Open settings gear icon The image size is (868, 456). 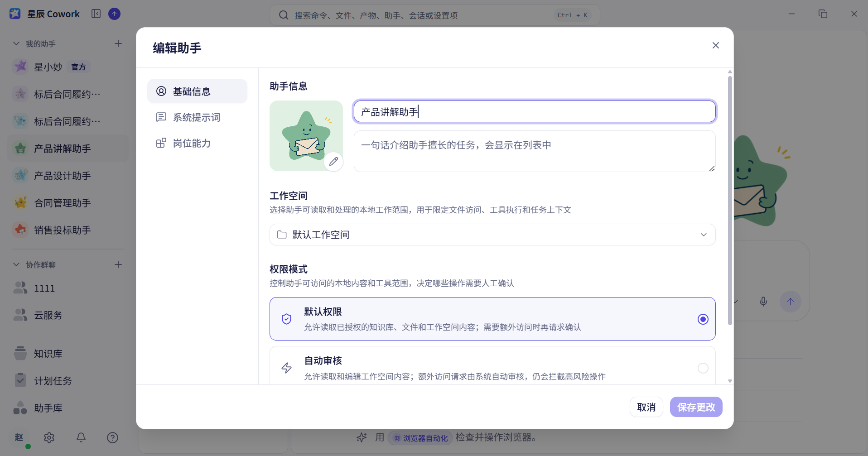click(x=49, y=437)
